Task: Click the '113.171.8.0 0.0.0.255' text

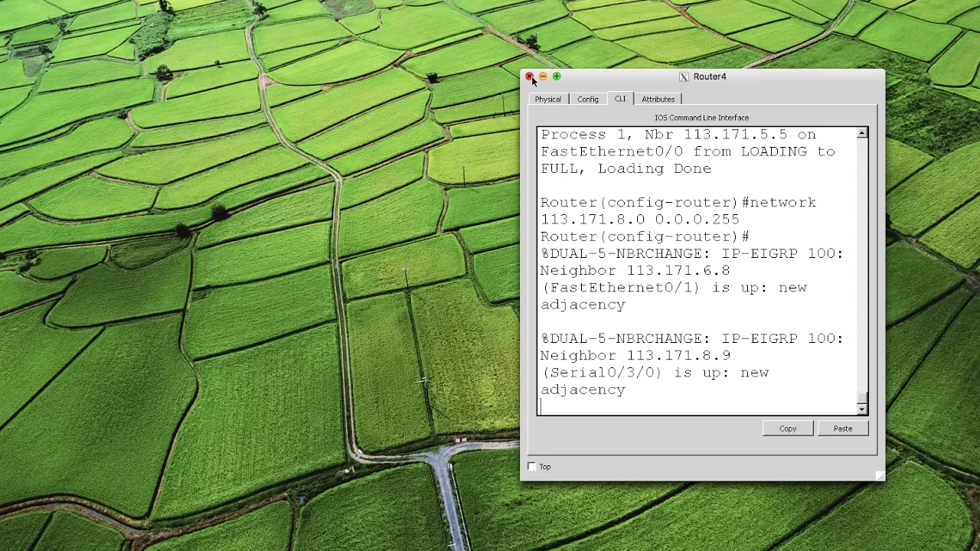Action: [640, 219]
